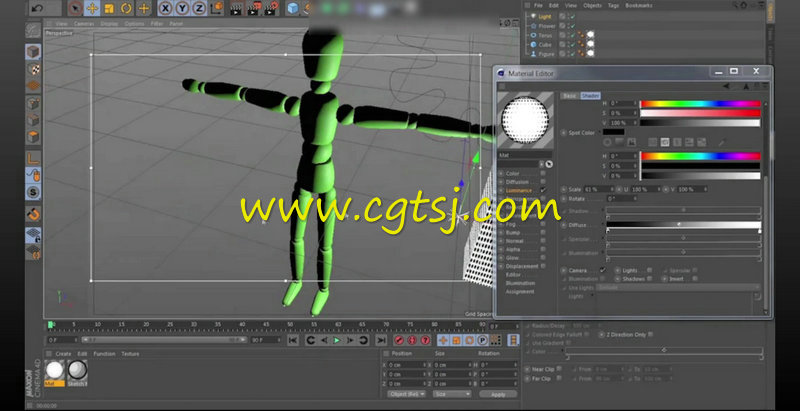The height and width of the screenshot is (411, 800).
Task: Click the blue Cube primitive icon
Action: 293,8
